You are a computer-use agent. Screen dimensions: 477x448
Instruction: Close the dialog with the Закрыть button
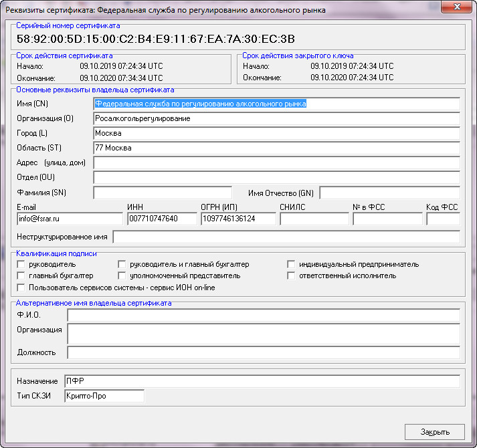tap(434, 431)
